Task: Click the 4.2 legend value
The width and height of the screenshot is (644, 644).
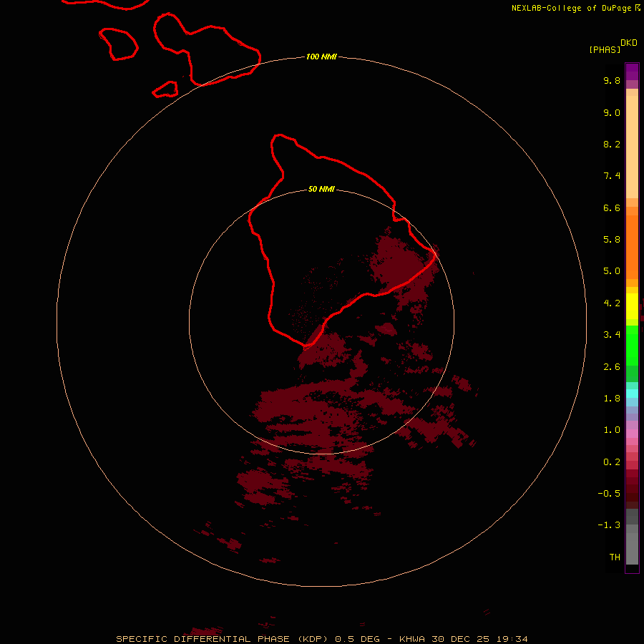Action: coord(612,303)
